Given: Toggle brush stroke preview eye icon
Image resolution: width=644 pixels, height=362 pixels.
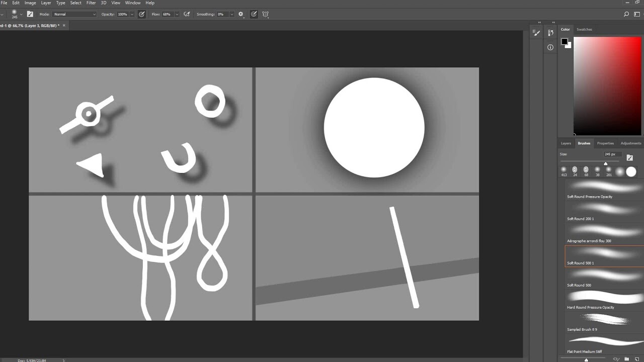Looking at the screenshot, I should click(x=615, y=358).
